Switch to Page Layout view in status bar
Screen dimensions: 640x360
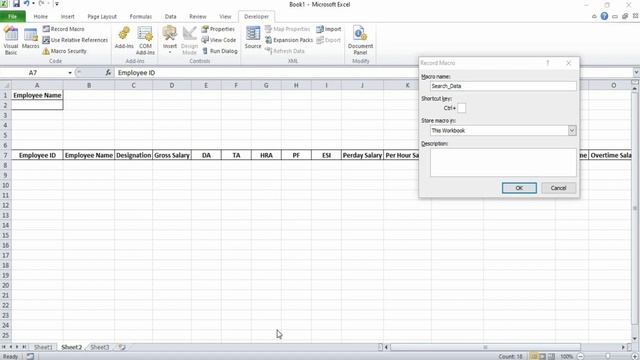tap(542, 356)
